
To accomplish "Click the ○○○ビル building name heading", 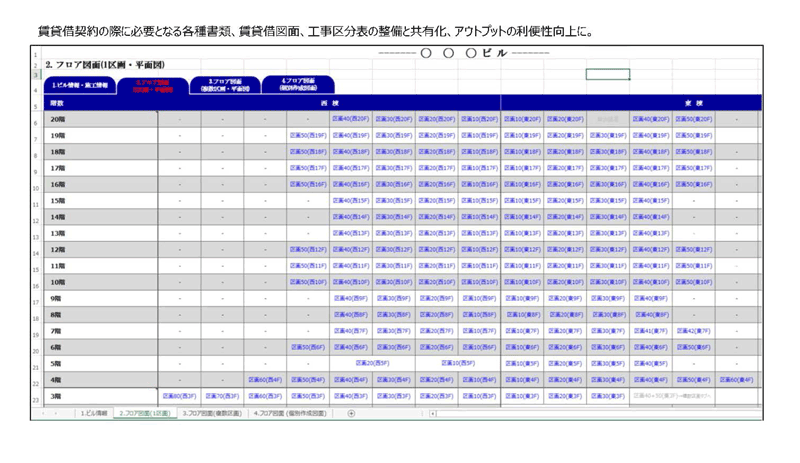I will click(463, 53).
